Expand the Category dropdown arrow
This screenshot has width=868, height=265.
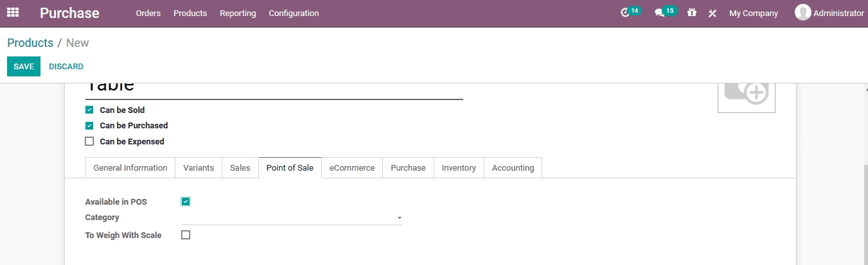coord(399,218)
